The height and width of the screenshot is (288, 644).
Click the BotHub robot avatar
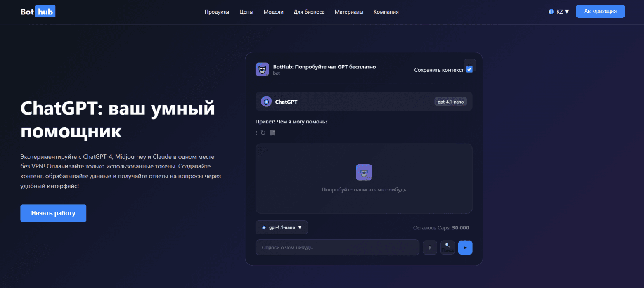tap(262, 69)
